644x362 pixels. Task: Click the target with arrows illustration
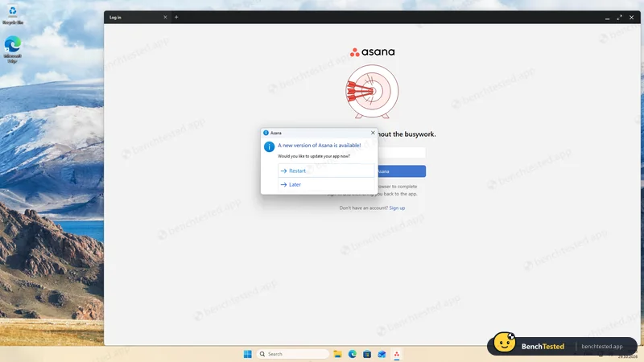(x=372, y=91)
